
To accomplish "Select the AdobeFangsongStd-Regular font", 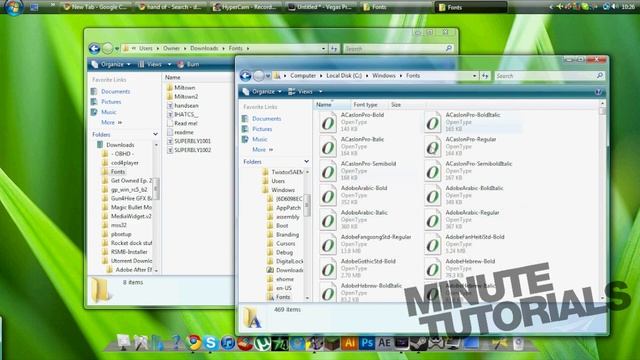I will tap(367, 244).
